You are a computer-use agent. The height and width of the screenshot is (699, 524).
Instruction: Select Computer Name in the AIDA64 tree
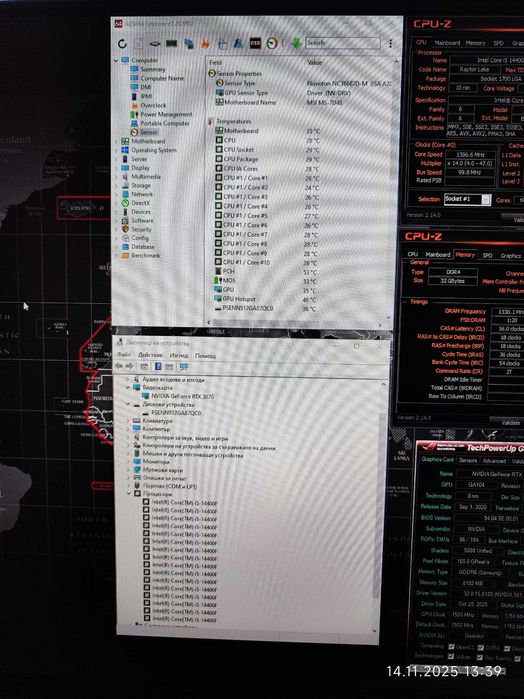[x=162, y=78]
